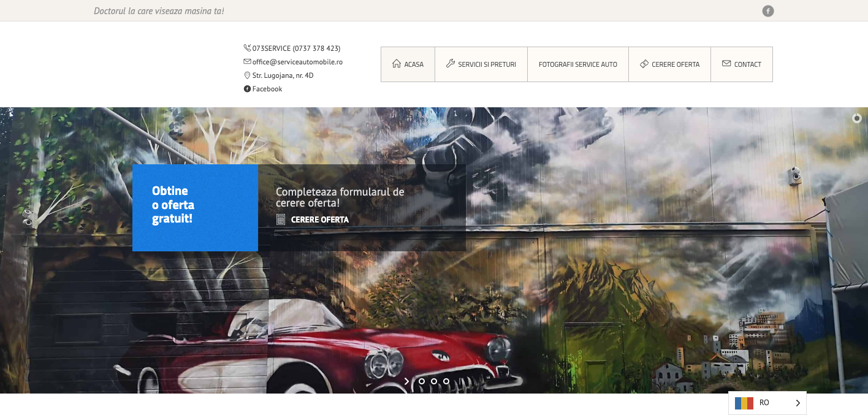868x415 pixels.
Task: Click the tagline "Doctorul la care viseaza masina ta!"
Action: [x=159, y=11]
